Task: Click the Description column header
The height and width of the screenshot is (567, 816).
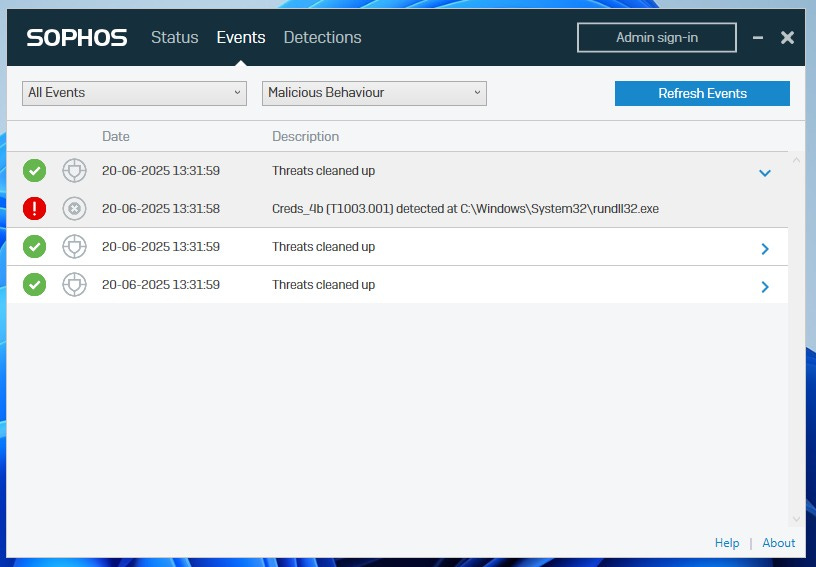Action: pos(305,136)
